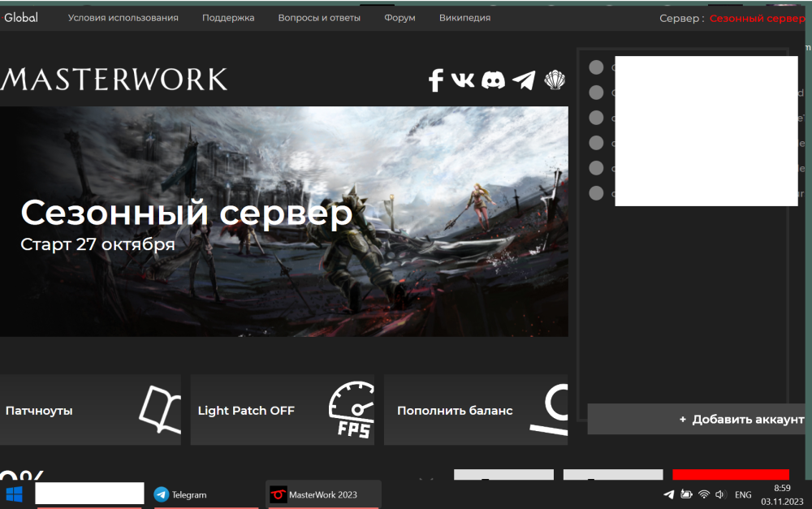Click the Wi-Fi network icon in system tray
This screenshot has height=509, width=812.
[x=703, y=494]
